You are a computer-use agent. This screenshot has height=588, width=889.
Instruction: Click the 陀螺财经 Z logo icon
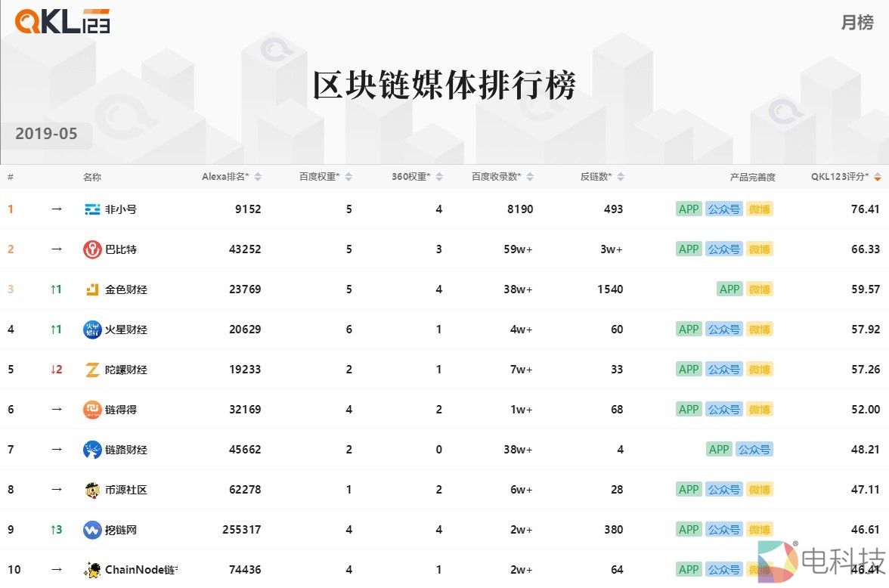92,370
